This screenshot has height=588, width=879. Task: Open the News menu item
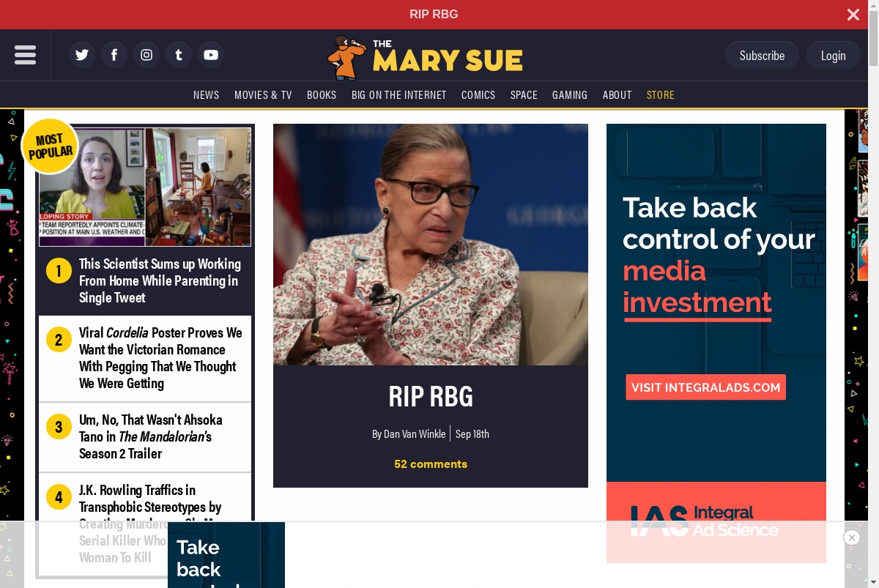coord(206,94)
